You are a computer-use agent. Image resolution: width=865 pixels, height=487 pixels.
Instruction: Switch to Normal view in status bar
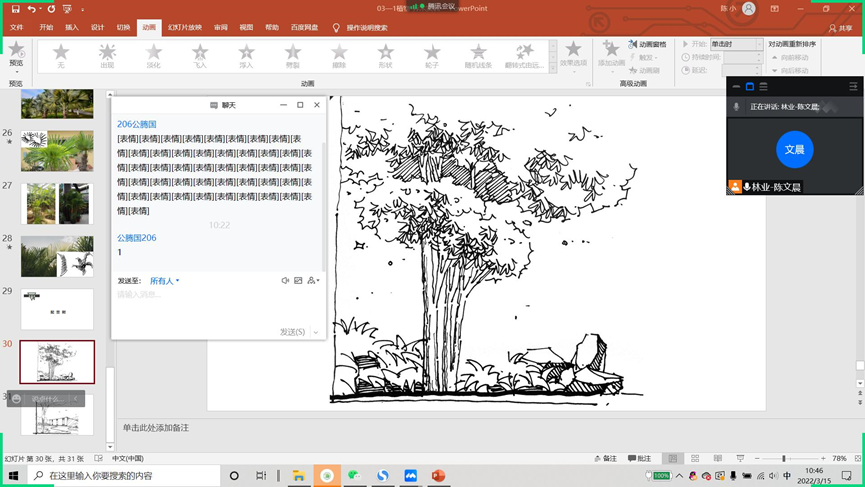tap(673, 459)
